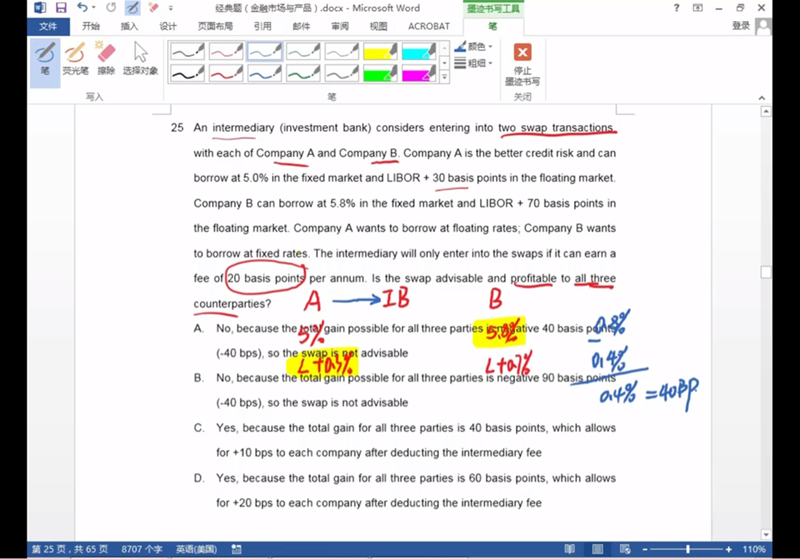Select the Highlighter (荧光笔) tool
This screenshot has height=559, width=800.
pos(76,58)
